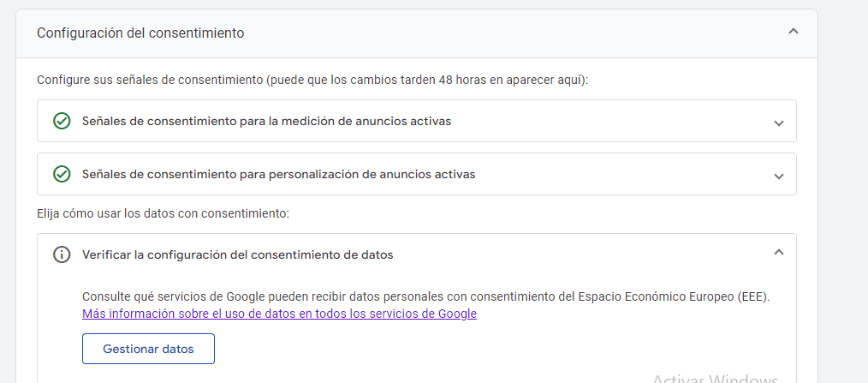This screenshot has width=868, height=383.
Task: Expand the personalización de anuncios row arrow
Action: point(779,177)
